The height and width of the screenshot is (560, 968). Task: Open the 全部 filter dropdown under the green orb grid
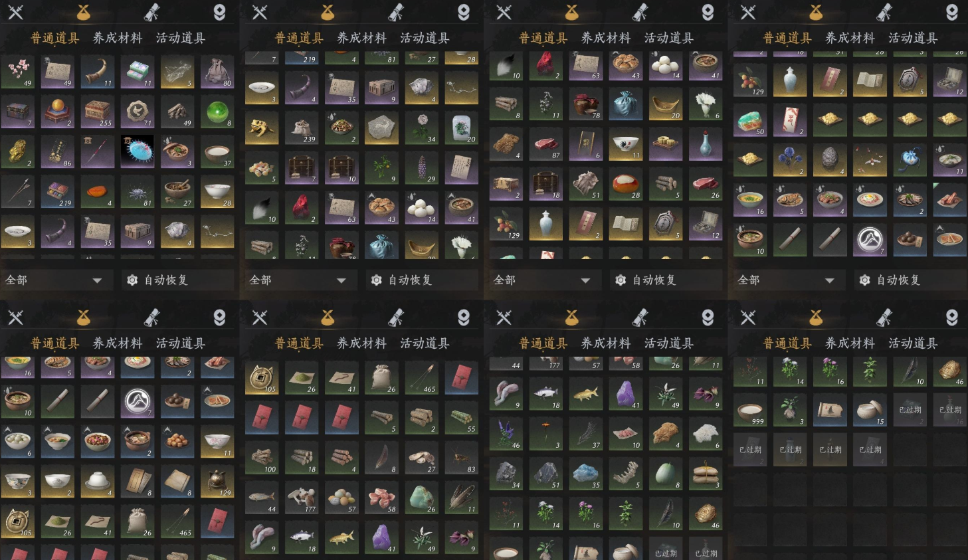coord(54,280)
